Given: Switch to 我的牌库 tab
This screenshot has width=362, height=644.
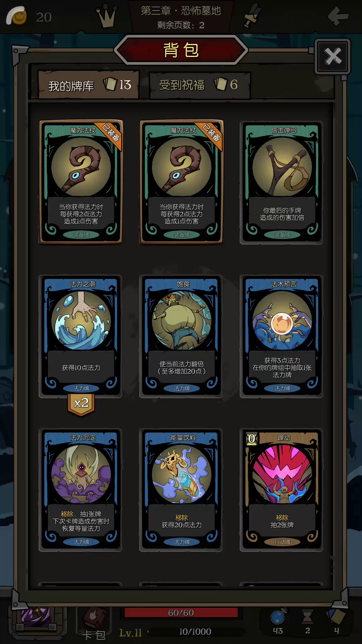Looking at the screenshot, I should (89, 85).
